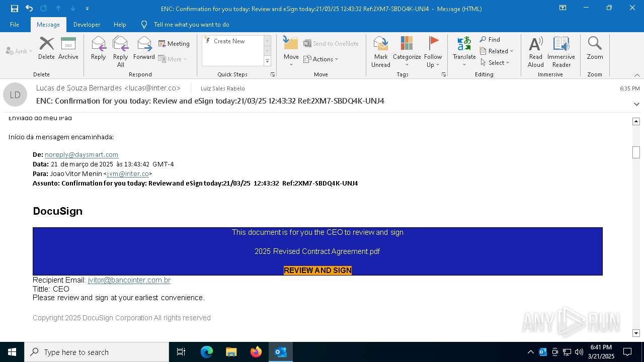644x362 pixels.
Task: Click the Save icon in quick access toolbar
Action: click(15, 9)
